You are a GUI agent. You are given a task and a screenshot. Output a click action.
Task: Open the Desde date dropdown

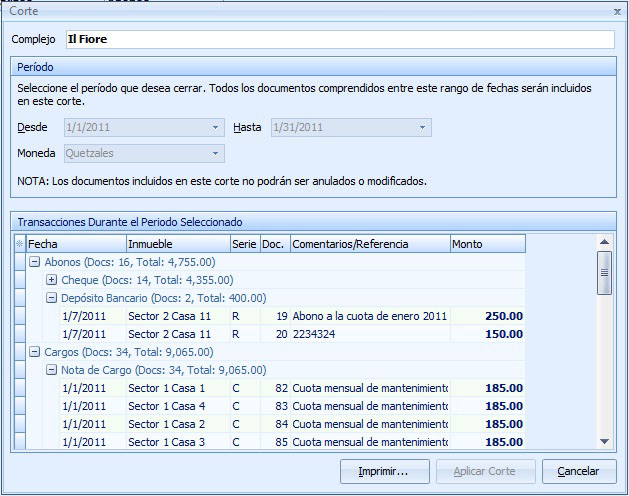click(216, 128)
